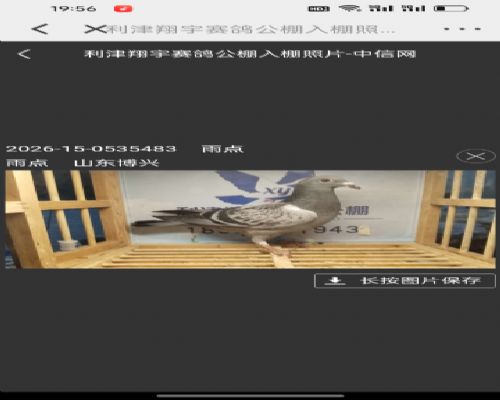This screenshot has height=400, width=500.
Task: Tap the red notification icon in status bar
Action: pos(123,9)
